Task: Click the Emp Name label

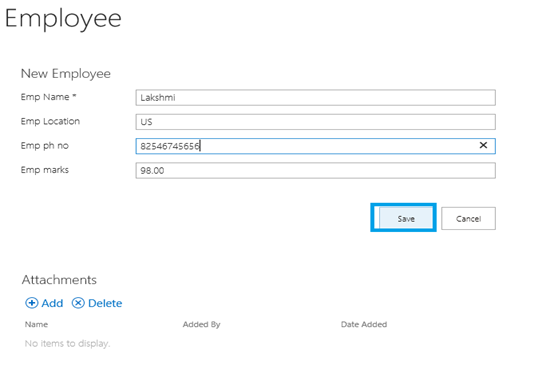Action: click(48, 97)
